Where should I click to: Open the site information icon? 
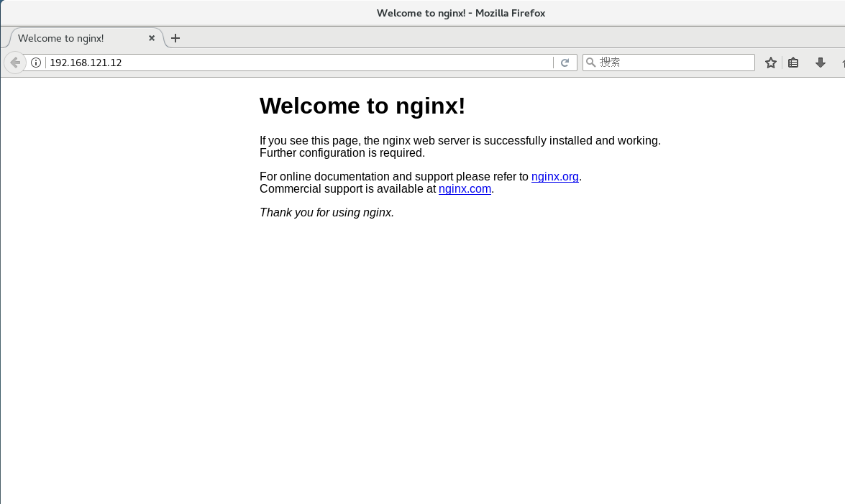(x=36, y=63)
